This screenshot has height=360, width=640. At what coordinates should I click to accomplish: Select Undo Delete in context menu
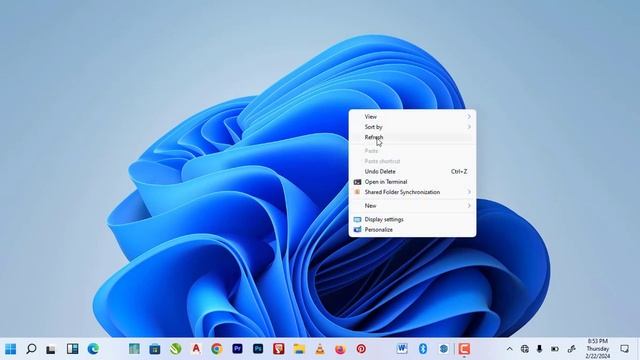[412, 171]
